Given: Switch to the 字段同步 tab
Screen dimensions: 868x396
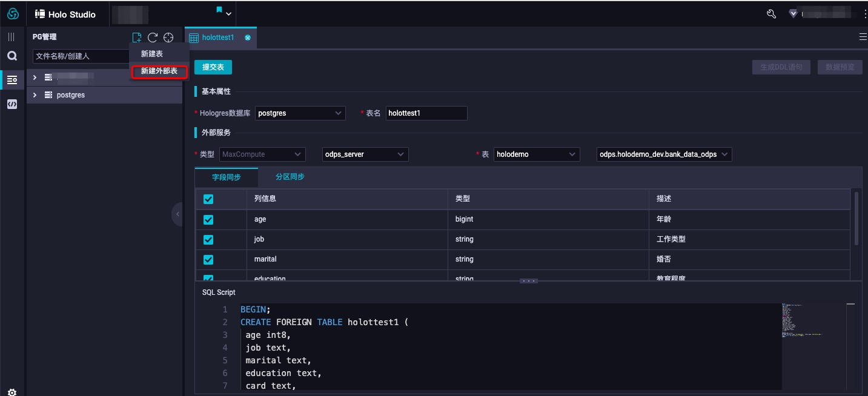Looking at the screenshot, I should tap(227, 177).
